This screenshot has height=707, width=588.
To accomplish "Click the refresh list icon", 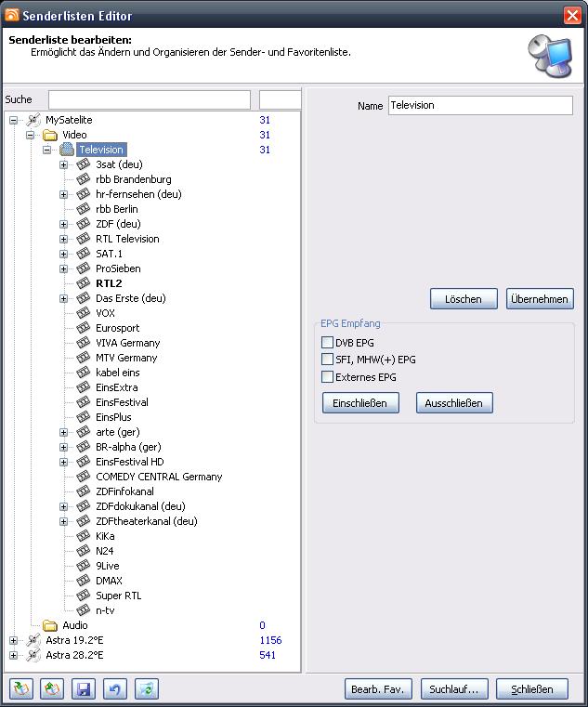I will [147, 688].
